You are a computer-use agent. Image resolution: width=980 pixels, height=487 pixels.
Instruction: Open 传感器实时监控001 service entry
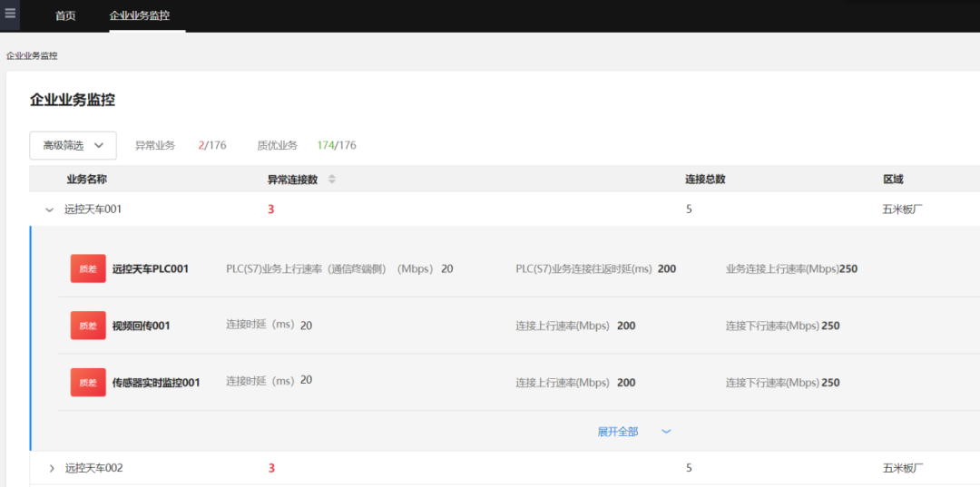click(156, 382)
